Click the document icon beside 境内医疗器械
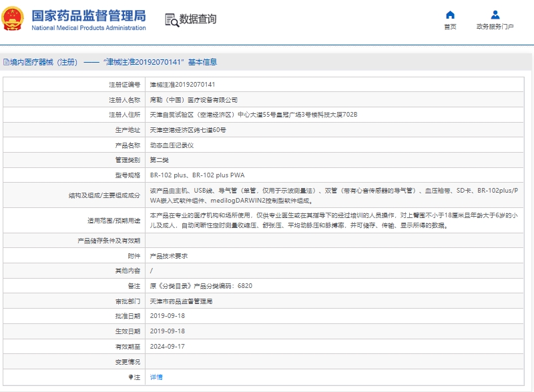Image resolution: width=534 pixels, height=392 pixels. click(6, 62)
